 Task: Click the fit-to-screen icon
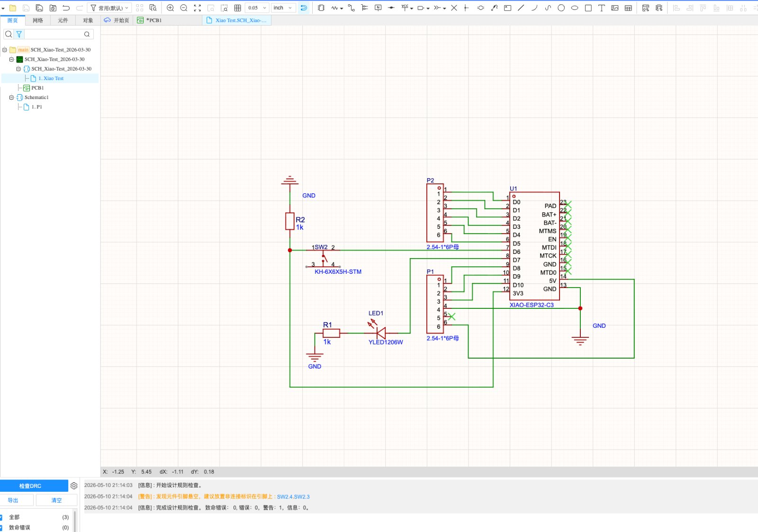(x=198, y=8)
